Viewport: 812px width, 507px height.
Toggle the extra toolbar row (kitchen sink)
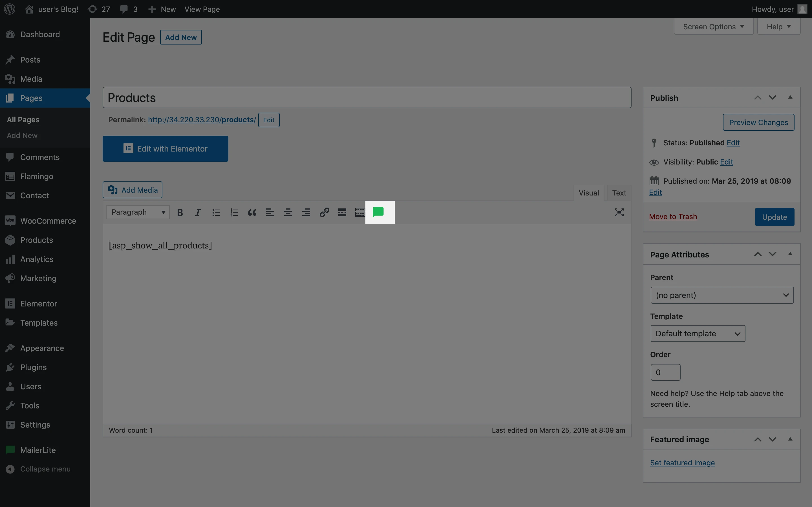(360, 212)
